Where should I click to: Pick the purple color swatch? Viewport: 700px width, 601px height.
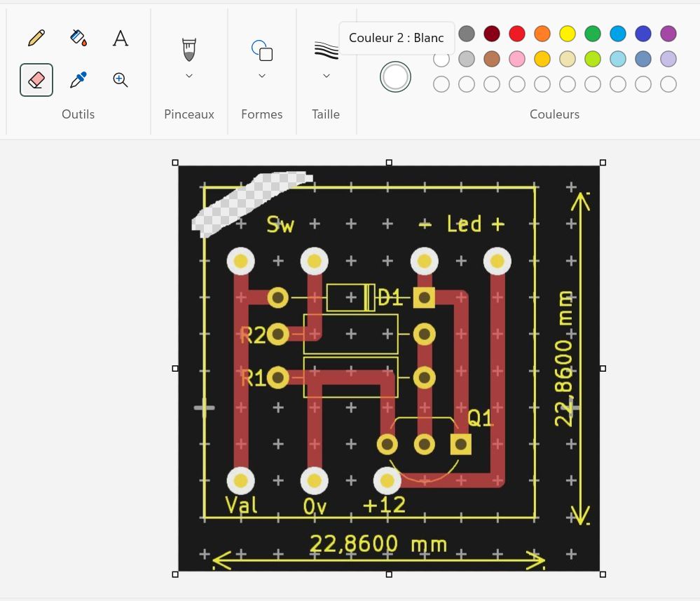pos(668,34)
